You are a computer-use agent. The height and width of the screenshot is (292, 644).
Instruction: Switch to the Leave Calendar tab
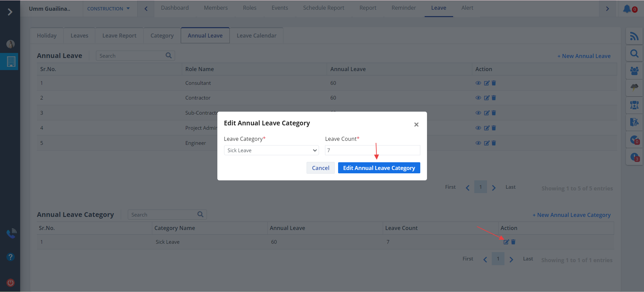pos(256,36)
